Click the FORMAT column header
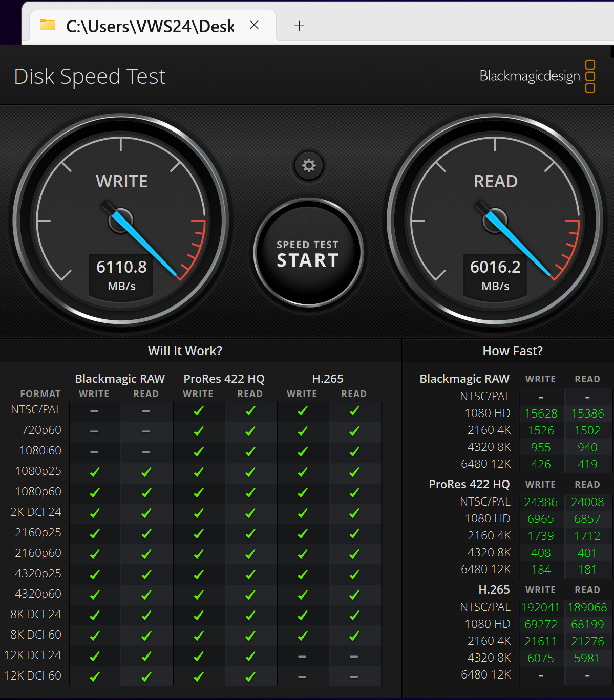This screenshot has height=700, width=614. click(x=40, y=394)
